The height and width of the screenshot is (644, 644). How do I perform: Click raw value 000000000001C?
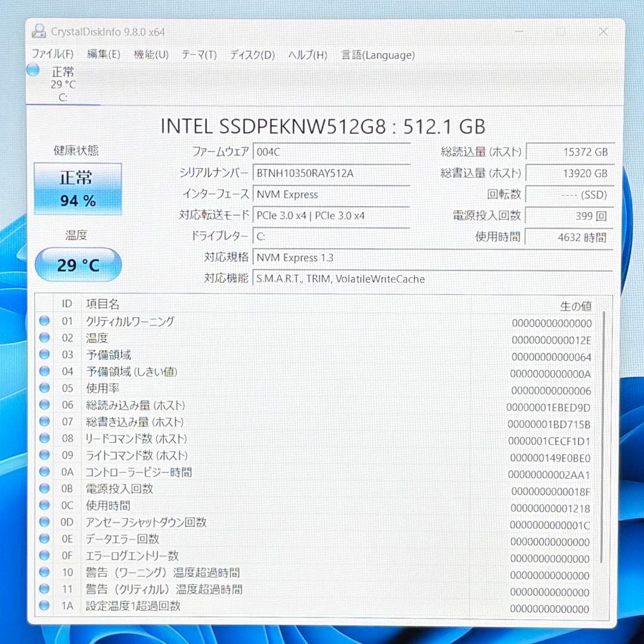tap(550, 525)
